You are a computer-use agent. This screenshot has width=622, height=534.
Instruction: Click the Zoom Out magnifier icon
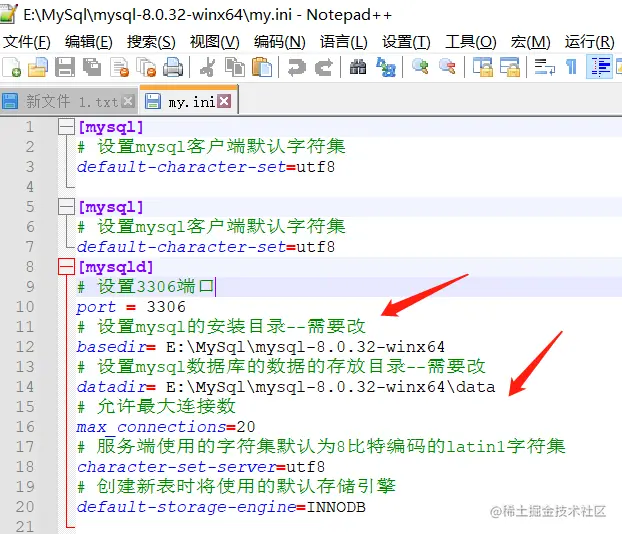447,67
